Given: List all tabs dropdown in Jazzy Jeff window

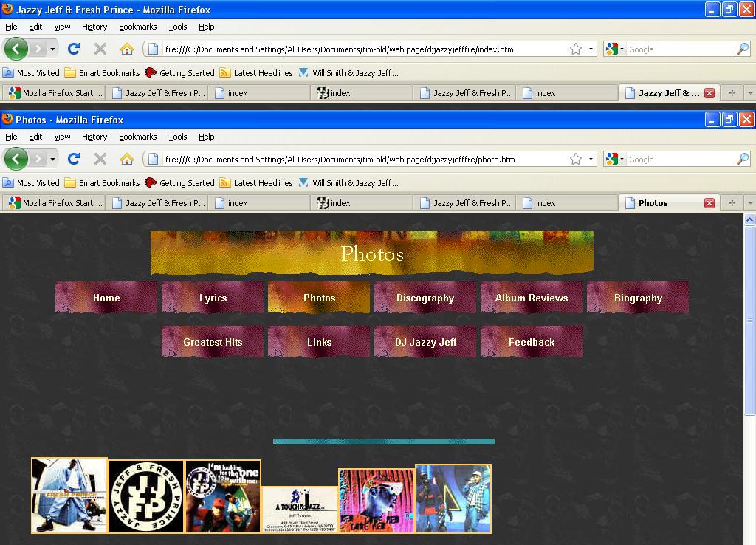Looking at the screenshot, I should (x=750, y=93).
